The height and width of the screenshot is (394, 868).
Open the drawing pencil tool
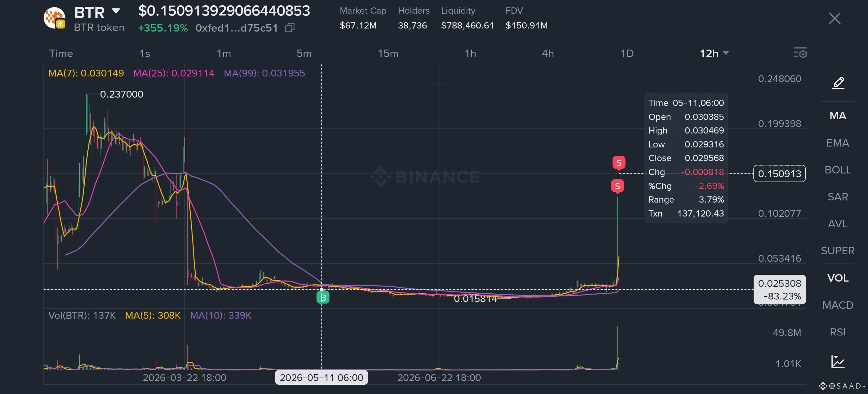pos(838,82)
